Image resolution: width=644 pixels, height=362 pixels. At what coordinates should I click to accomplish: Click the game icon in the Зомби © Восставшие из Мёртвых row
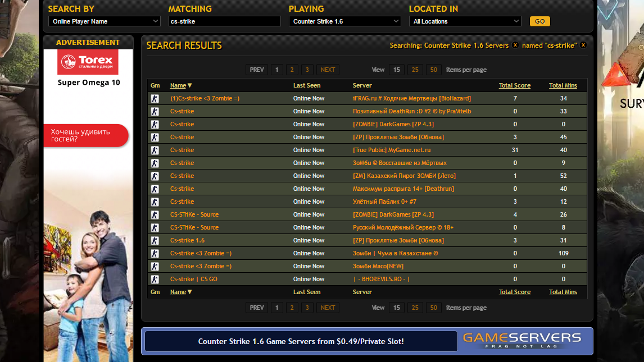[x=155, y=163]
